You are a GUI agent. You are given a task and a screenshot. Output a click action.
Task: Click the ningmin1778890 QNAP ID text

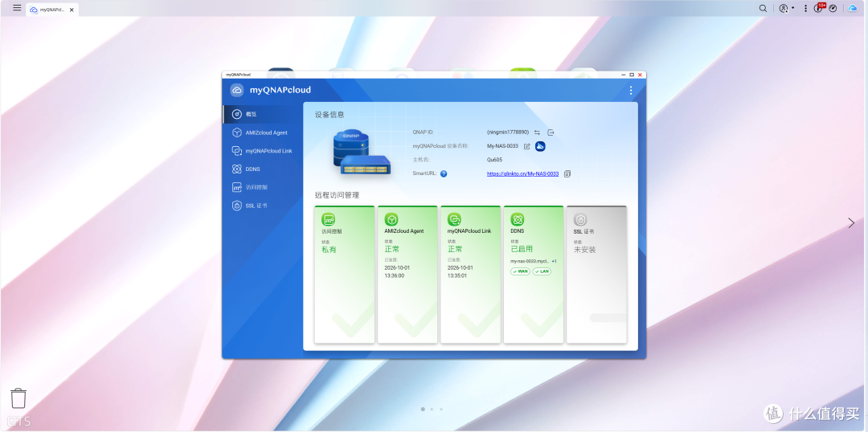[508, 132]
